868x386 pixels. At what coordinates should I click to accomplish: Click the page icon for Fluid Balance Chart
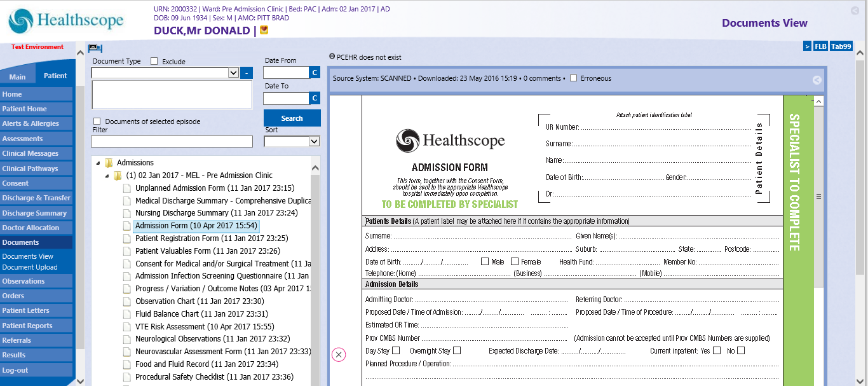pyautogui.click(x=126, y=314)
